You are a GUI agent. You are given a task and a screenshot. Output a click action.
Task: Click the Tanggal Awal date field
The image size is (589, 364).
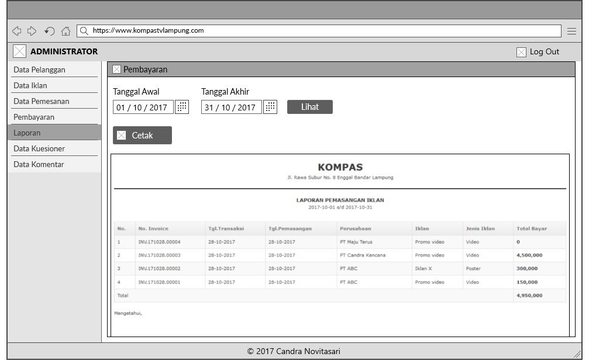(x=143, y=108)
